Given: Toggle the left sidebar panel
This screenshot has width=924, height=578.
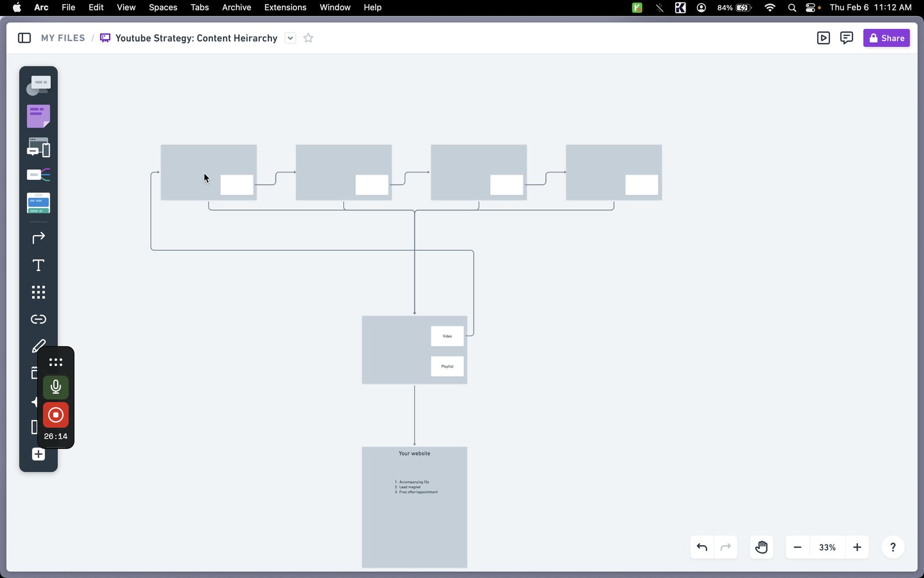Looking at the screenshot, I should [24, 38].
